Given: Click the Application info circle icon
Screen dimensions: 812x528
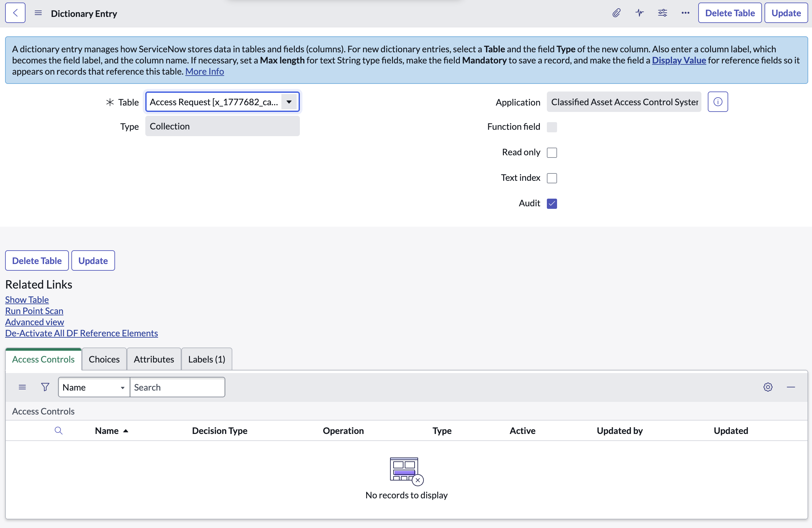Looking at the screenshot, I should pyautogui.click(x=717, y=101).
